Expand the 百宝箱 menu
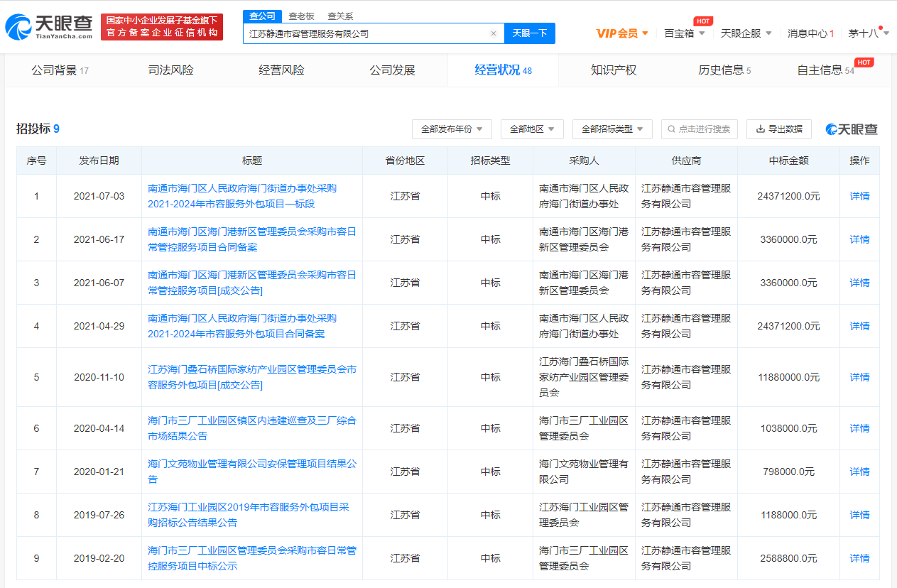This screenshot has width=897, height=588. [684, 33]
